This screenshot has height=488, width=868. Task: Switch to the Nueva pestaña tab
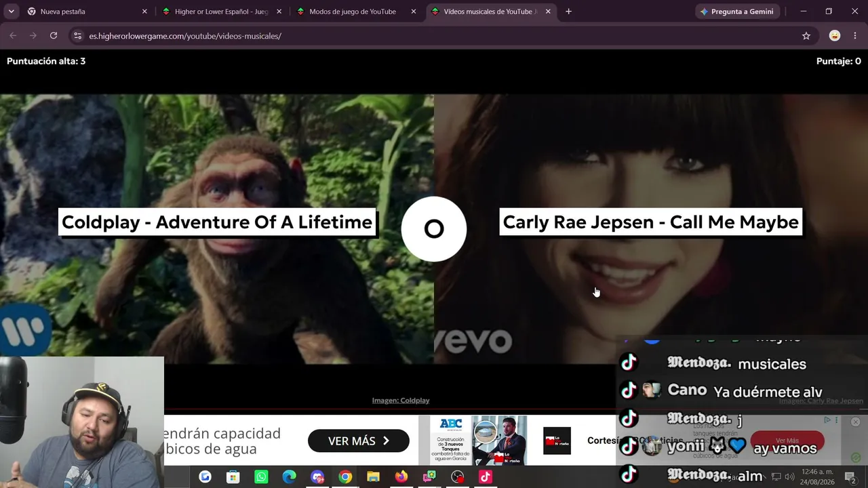(87, 12)
